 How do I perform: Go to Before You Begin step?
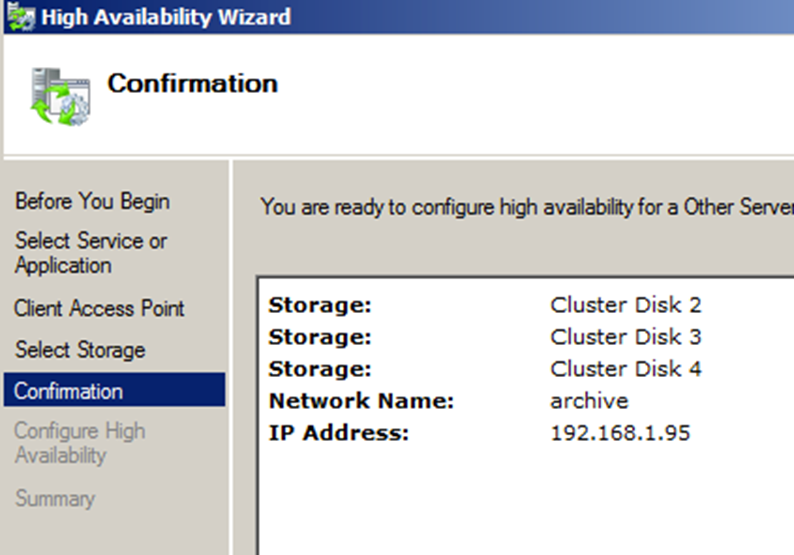point(92,201)
